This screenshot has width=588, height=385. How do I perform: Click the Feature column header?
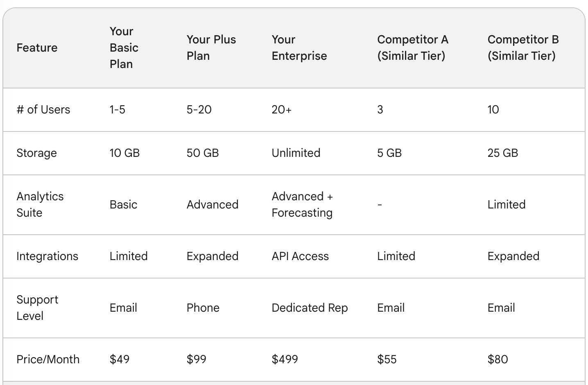click(x=37, y=48)
